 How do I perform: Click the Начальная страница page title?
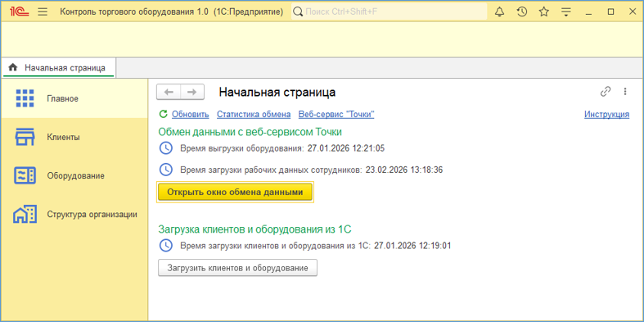tap(277, 92)
